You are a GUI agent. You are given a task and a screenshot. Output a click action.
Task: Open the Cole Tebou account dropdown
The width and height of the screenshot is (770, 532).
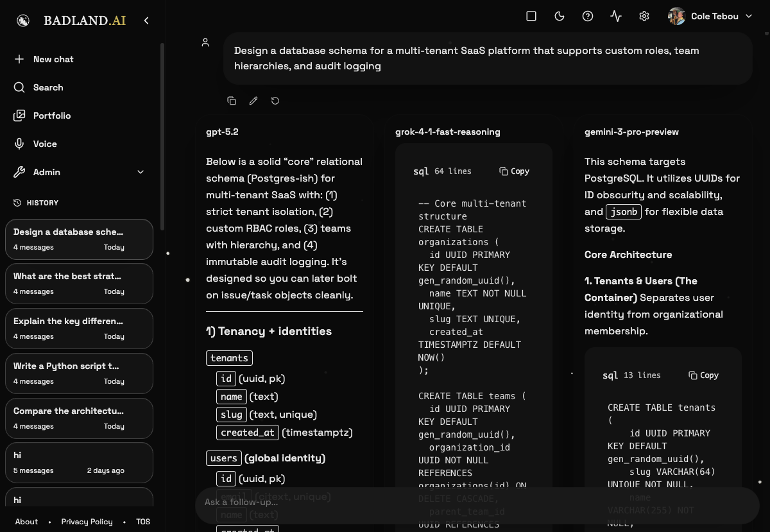click(711, 16)
